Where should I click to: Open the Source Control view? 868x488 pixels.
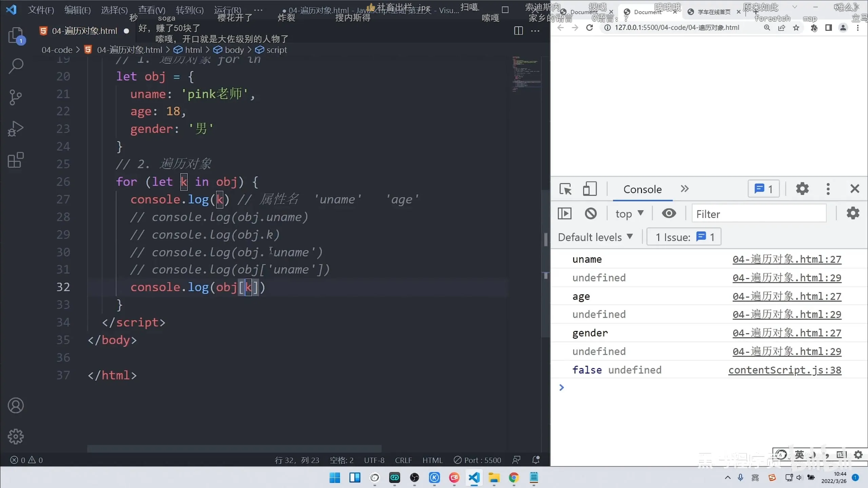pyautogui.click(x=16, y=97)
